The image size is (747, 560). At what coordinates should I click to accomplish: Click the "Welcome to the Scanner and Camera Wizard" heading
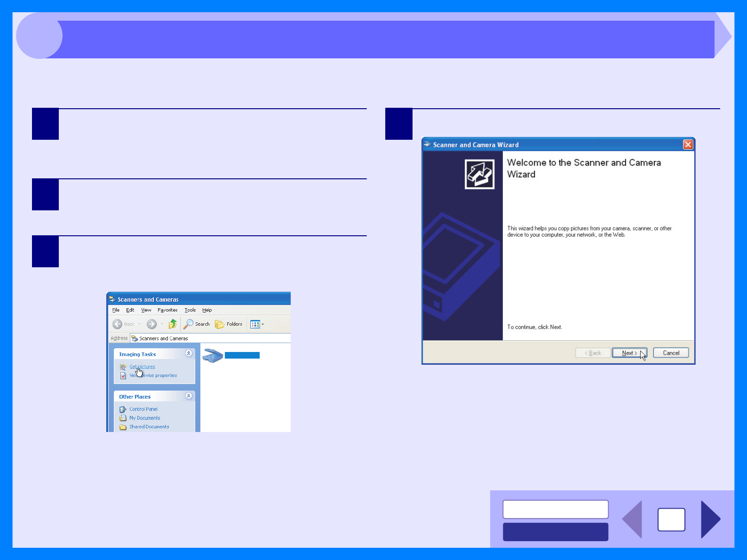coord(584,168)
